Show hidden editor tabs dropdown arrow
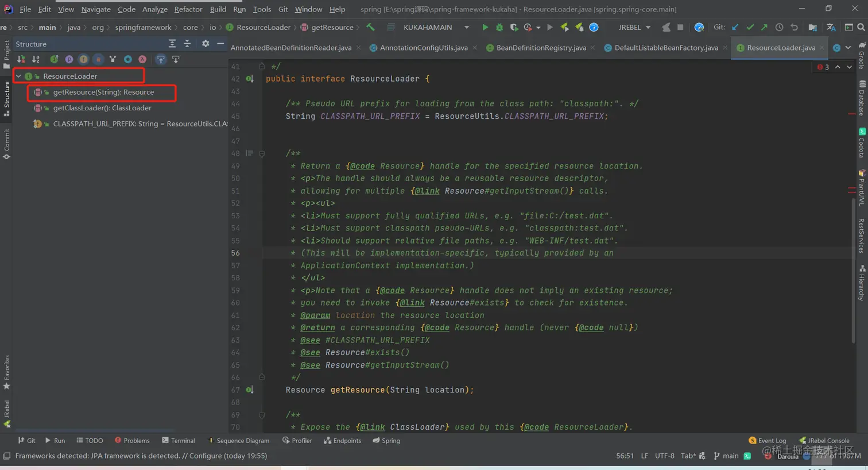The image size is (868, 470). 848,48
